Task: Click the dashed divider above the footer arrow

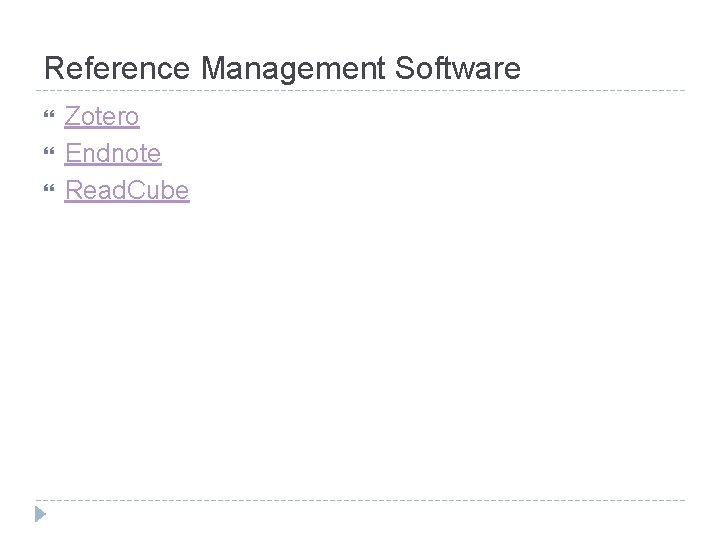Action: tap(360, 500)
